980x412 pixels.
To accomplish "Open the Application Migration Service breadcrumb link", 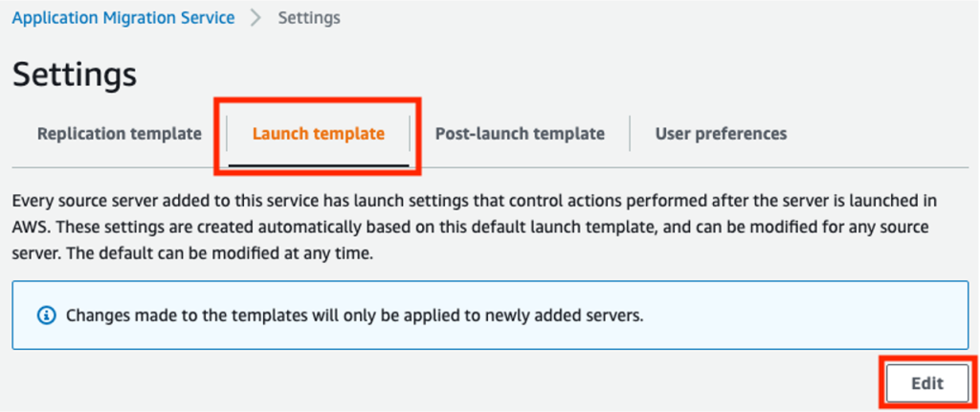I will click(x=123, y=17).
